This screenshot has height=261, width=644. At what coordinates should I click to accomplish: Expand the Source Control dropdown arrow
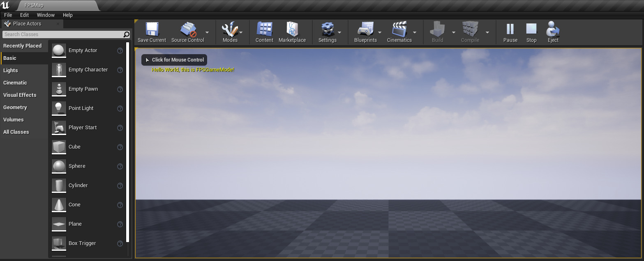coord(207,32)
